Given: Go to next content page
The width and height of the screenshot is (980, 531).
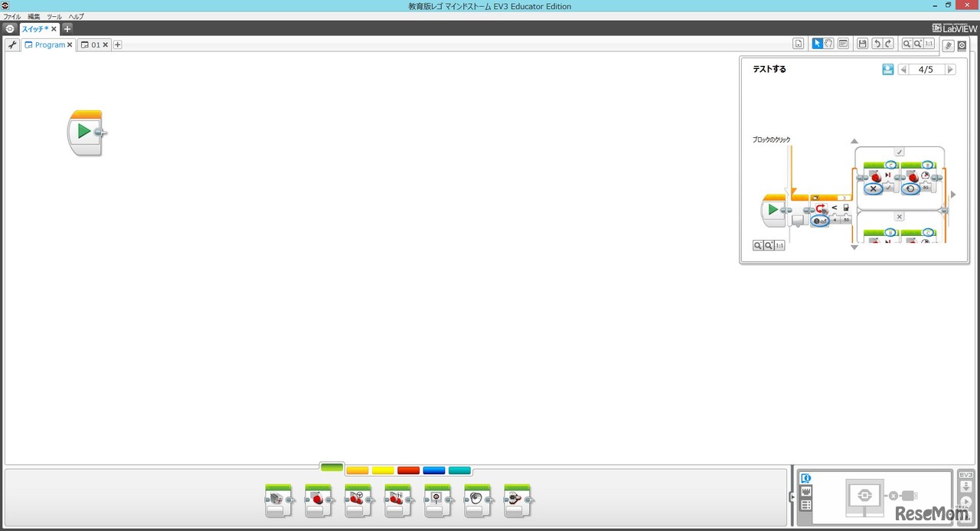Looking at the screenshot, I should coord(950,69).
